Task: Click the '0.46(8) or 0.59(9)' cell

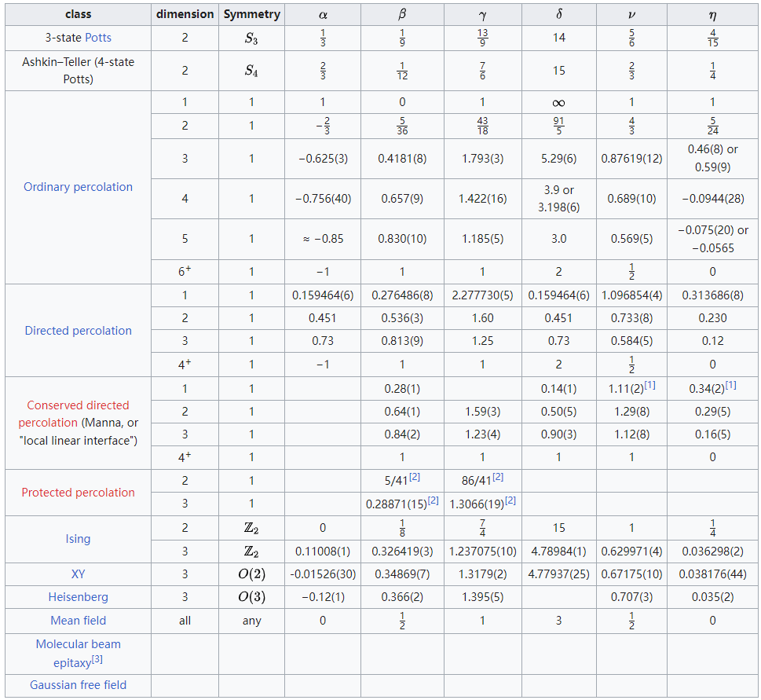Action: tap(712, 159)
